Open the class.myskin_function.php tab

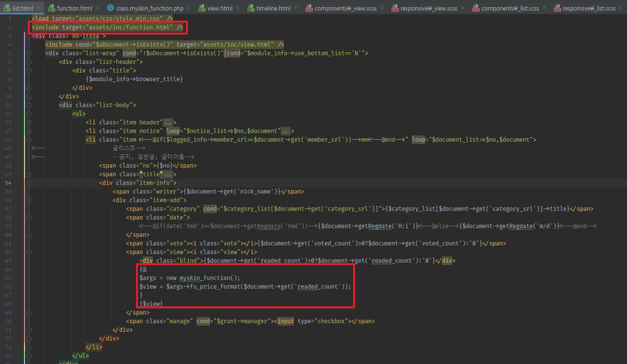coord(150,8)
